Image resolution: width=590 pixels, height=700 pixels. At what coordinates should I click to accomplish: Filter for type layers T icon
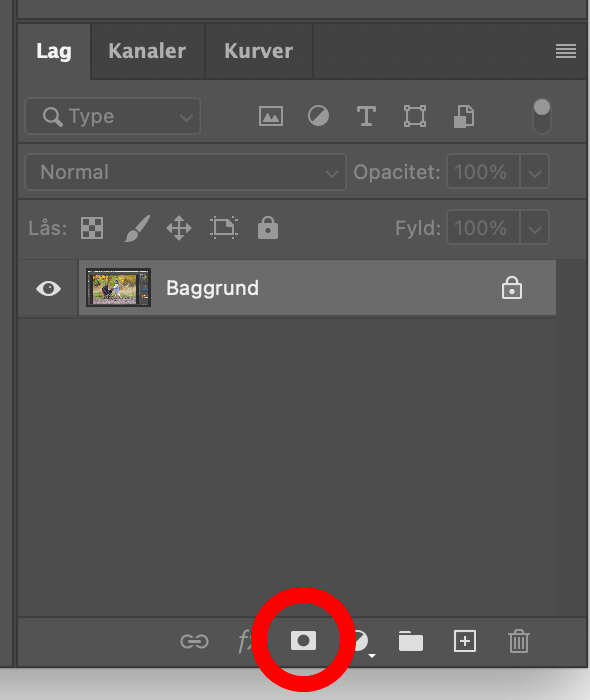point(366,117)
